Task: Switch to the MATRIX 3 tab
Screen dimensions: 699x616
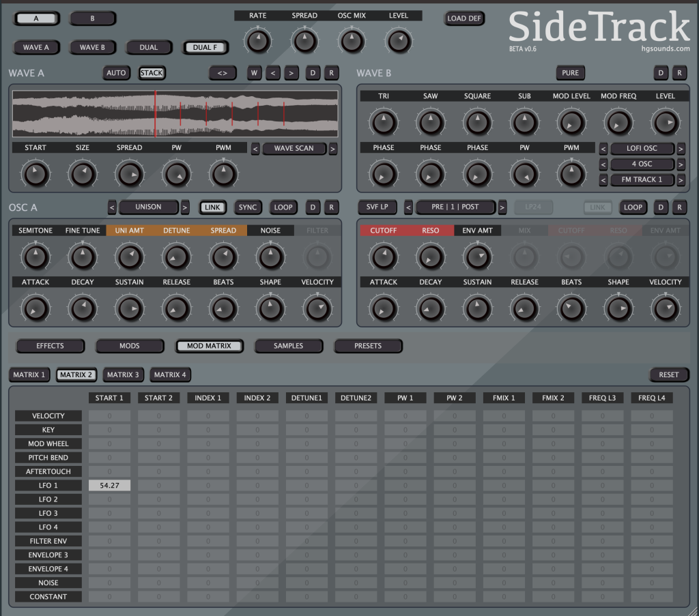Action: click(x=123, y=375)
